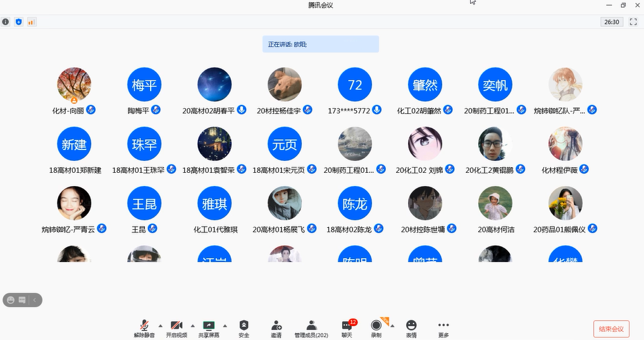644x340 pixels.
Task: Toggle microphone for 陶梅平
Action: coord(156,110)
